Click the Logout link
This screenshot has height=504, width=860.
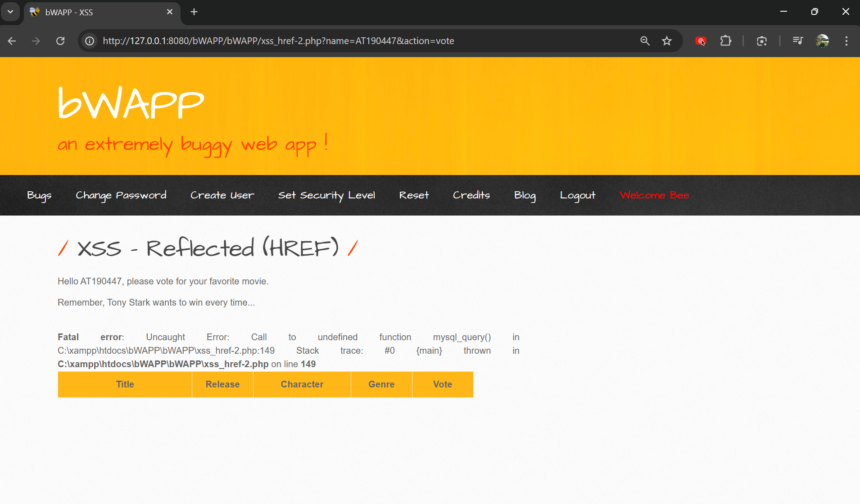click(577, 195)
